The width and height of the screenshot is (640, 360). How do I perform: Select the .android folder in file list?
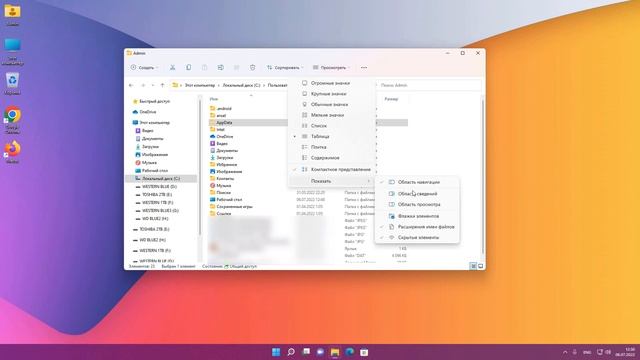coord(224,108)
